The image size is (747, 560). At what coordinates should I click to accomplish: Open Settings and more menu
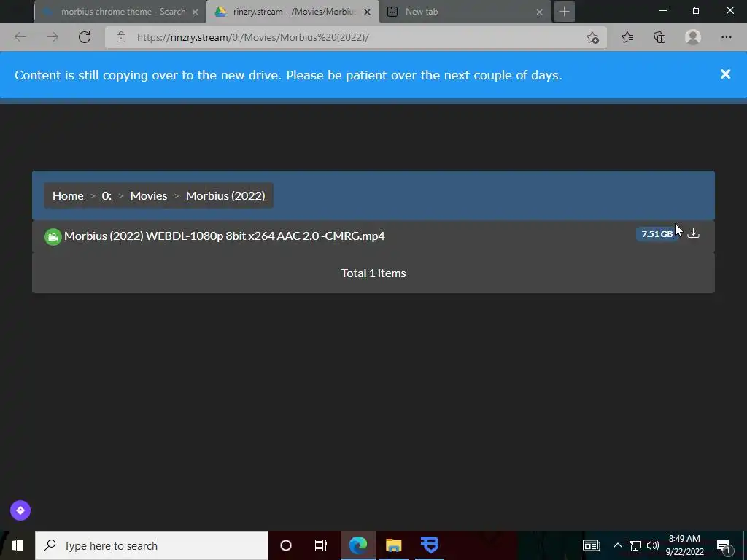tap(726, 37)
